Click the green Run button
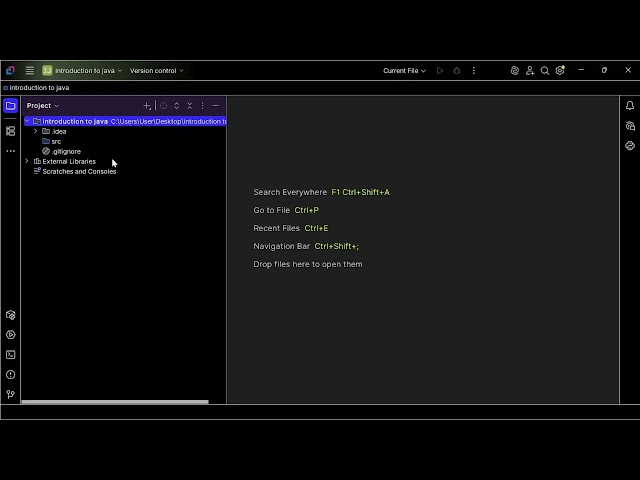 (440, 71)
